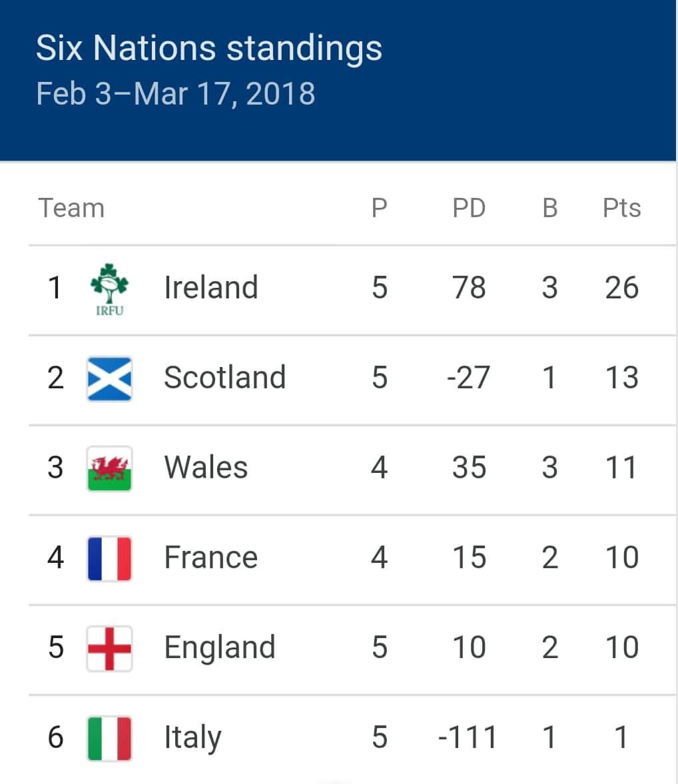Click Italy's -111 point difference value
Image resolution: width=678 pixels, height=784 pixels.
468,737
